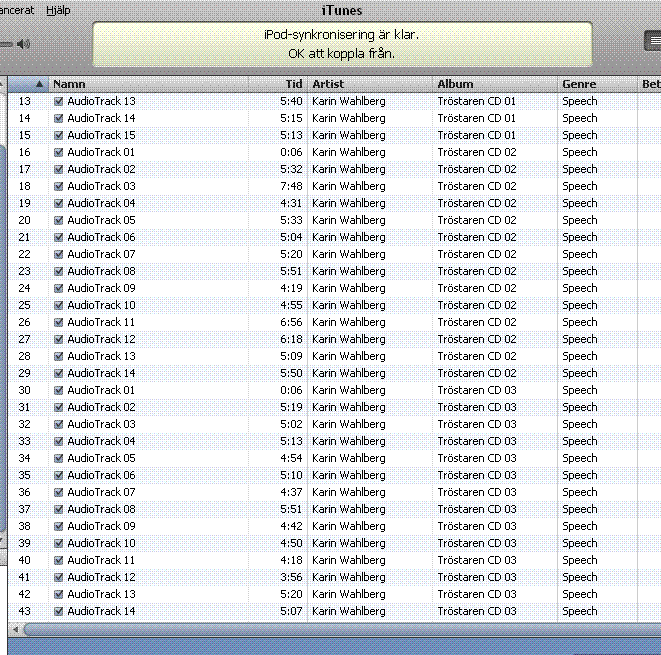The width and height of the screenshot is (661, 655).
Task: Click Tröstaren CD 01 in row 13
Action: 476,101
